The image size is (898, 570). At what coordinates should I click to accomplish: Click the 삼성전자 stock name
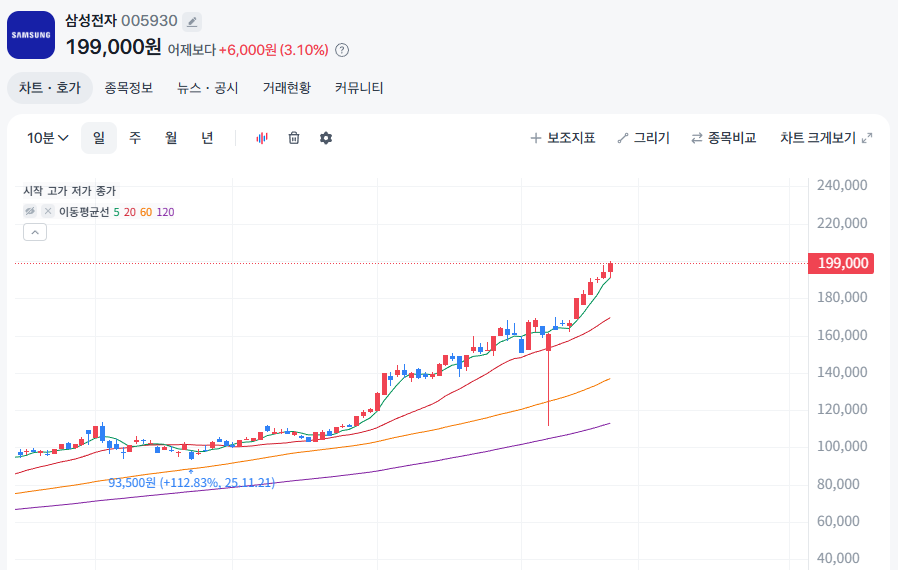[x=90, y=21]
